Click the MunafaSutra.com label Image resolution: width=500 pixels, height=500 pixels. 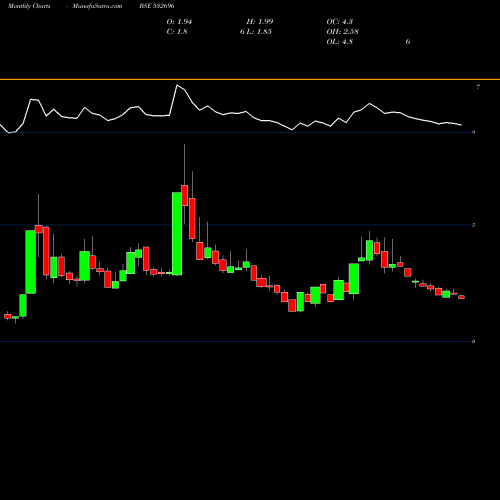pos(97,6)
